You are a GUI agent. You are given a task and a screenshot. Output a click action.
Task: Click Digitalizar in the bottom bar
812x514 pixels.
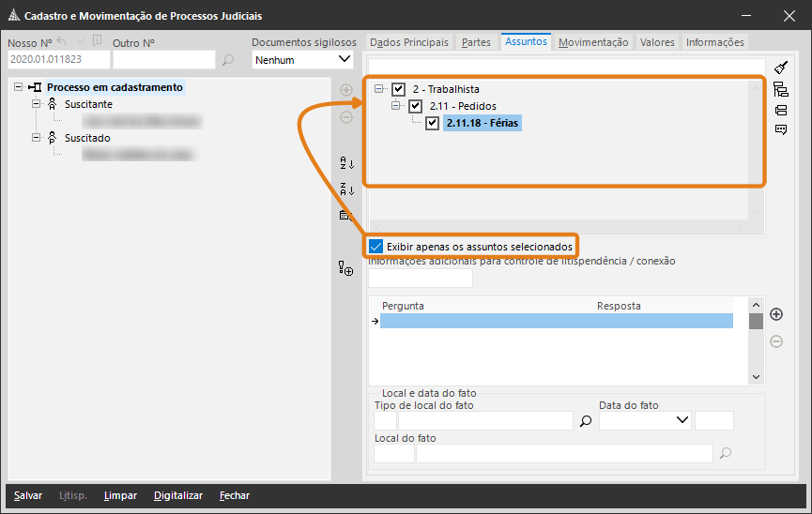point(178,495)
